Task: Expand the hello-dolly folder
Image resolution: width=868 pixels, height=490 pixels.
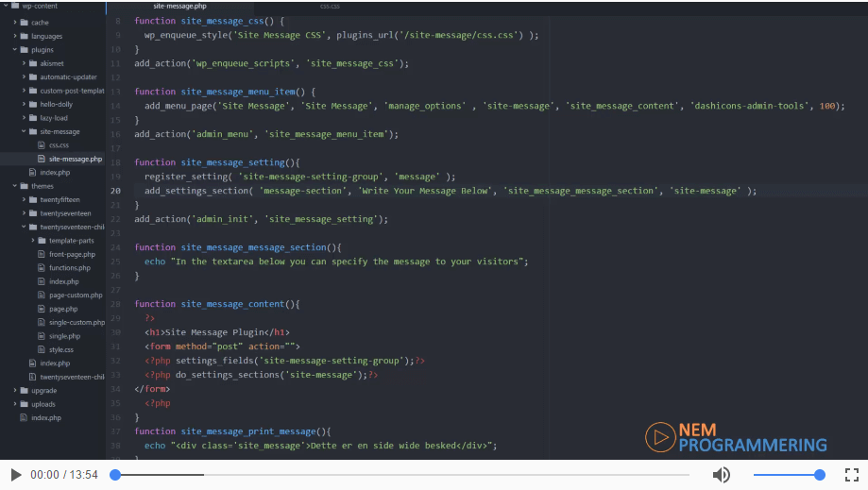Action: click(x=24, y=104)
